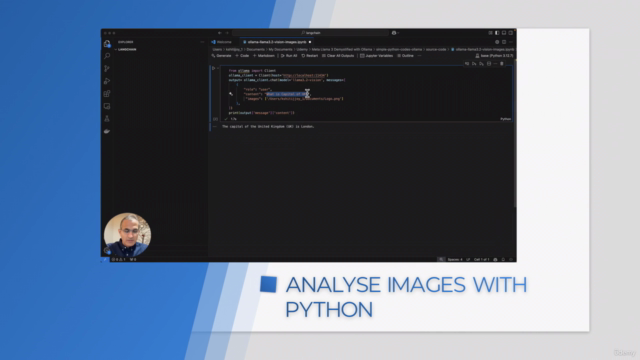Click the Udemy breadcrumb item
640x360 pixels.
pyautogui.click(x=302, y=49)
